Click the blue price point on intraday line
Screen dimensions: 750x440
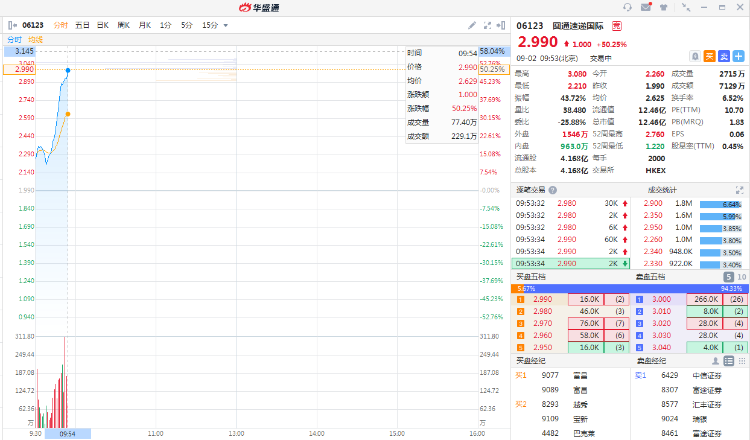pos(68,70)
